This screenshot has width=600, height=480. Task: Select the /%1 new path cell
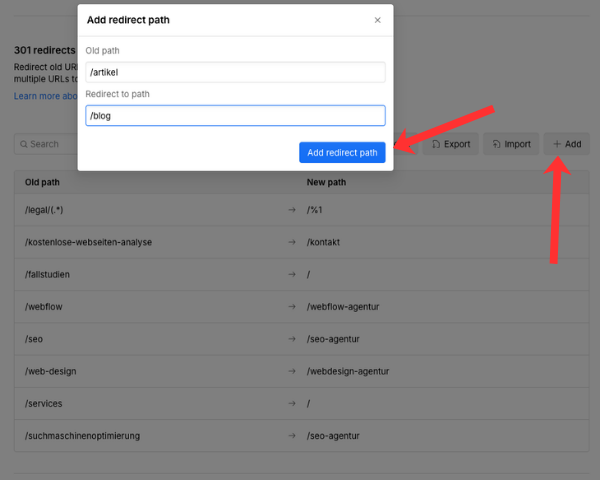click(x=315, y=210)
